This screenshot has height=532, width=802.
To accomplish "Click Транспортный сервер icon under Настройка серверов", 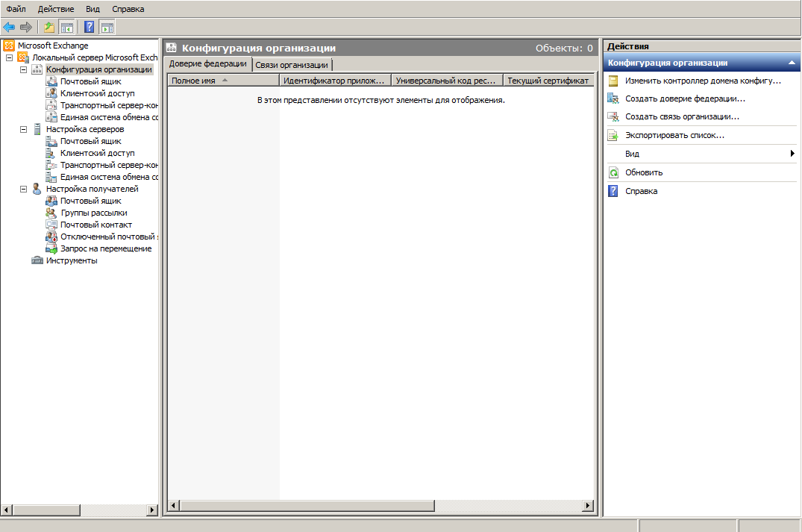I will pyautogui.click(x=51, y=165).
